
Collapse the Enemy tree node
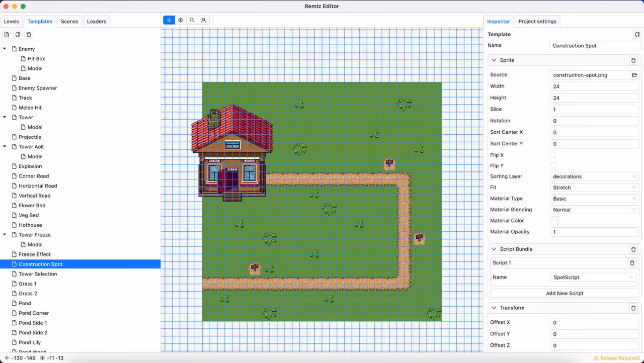(5, 49)
